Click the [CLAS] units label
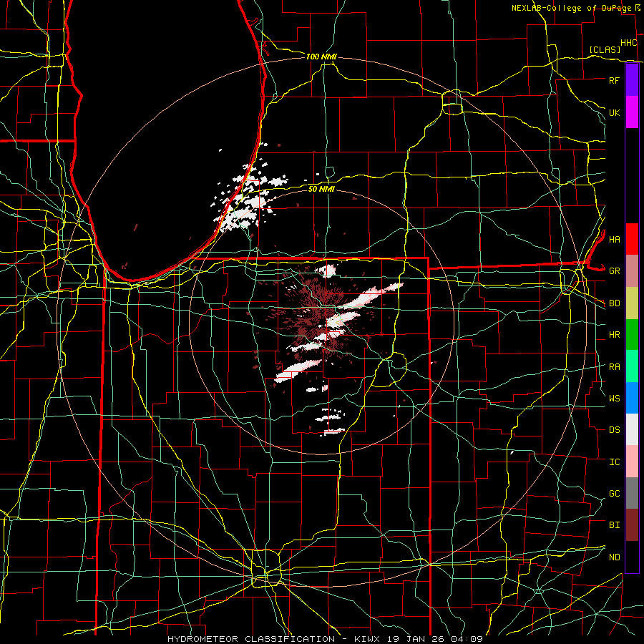The image size is (644, 644). coord(605,49)
